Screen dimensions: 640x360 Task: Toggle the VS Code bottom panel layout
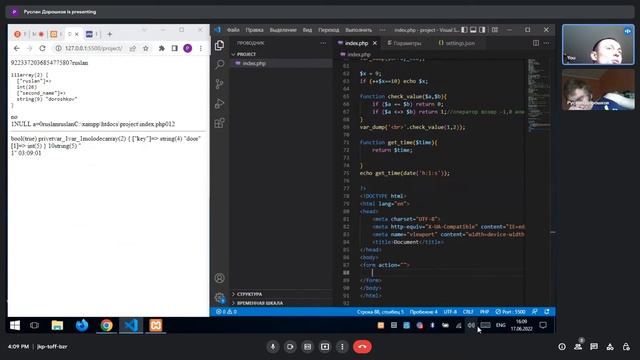click(473, 30)
